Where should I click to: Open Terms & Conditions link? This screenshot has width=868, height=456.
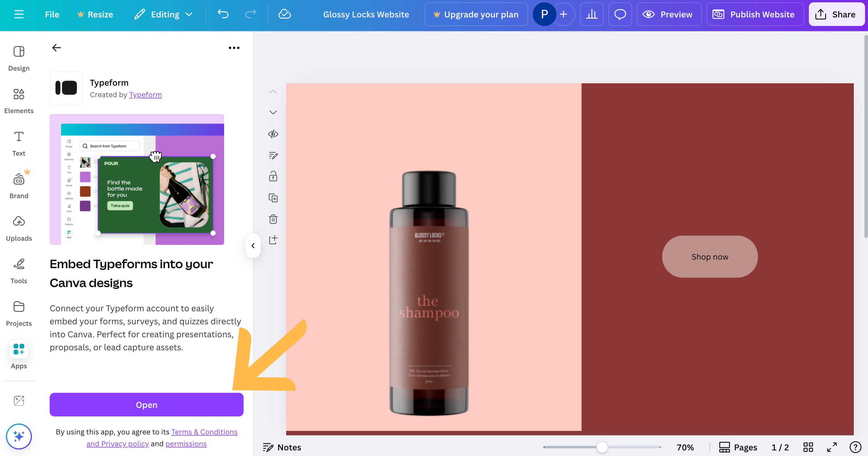point(204,432)
